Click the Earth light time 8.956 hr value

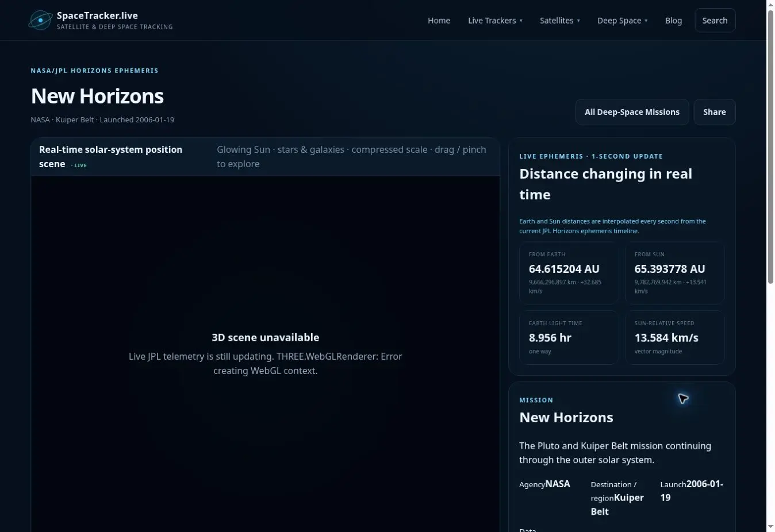click(x=550, y=338)
